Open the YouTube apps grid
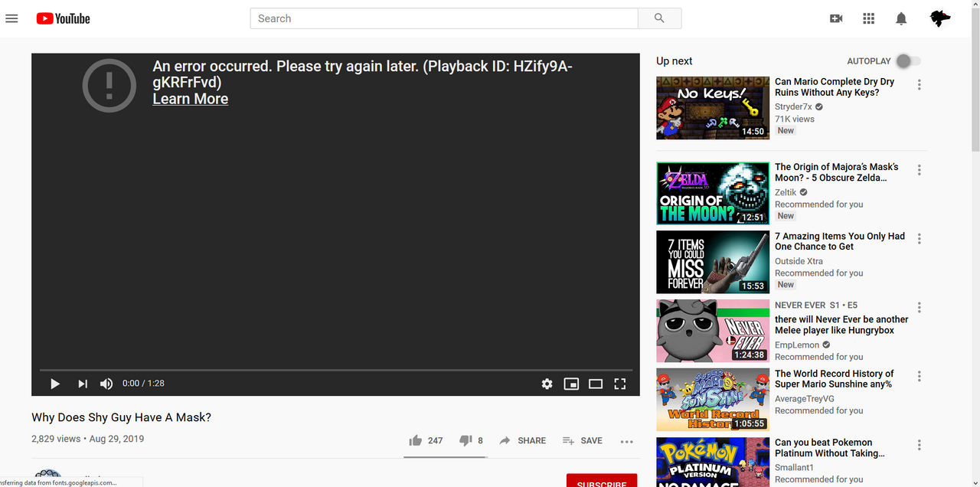The height and width of the screenshot is (487, 980). pos(868,18)
